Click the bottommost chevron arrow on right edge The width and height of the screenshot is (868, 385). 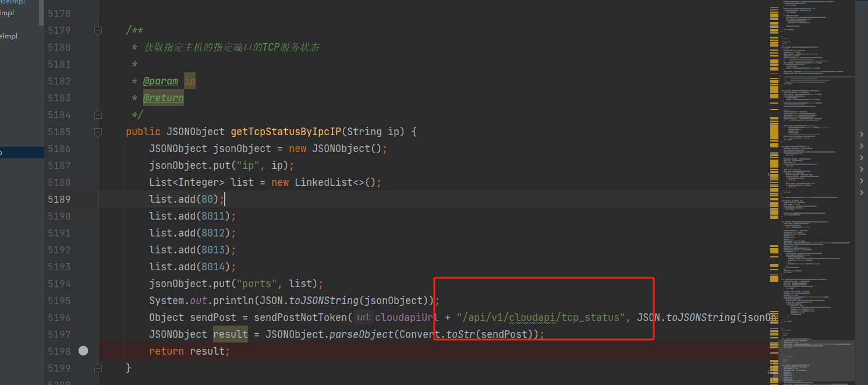click(x=862, y=192)
